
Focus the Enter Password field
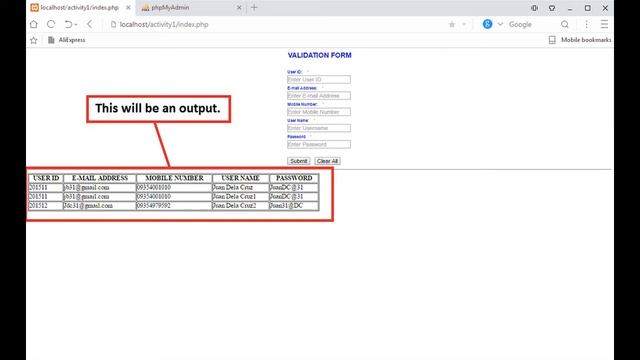pyautogui.click(x=319, y=144)
